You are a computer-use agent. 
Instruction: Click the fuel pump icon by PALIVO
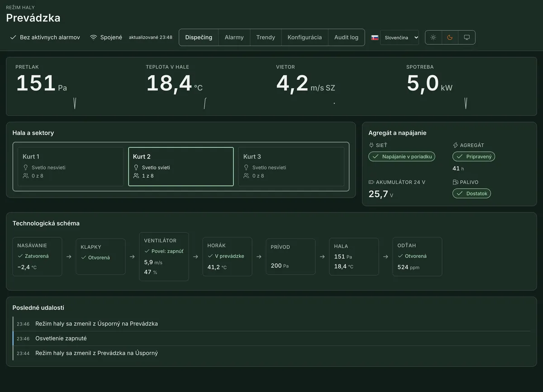click(456, 182)
